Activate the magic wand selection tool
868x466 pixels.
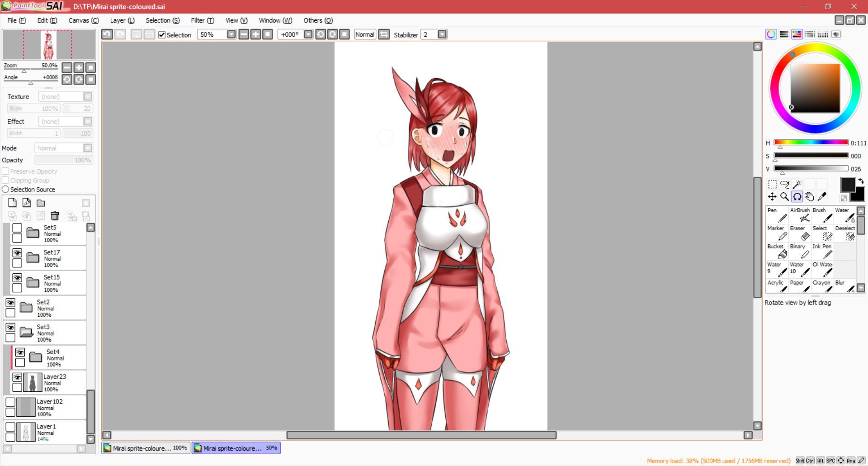click(x=797, y=184)
